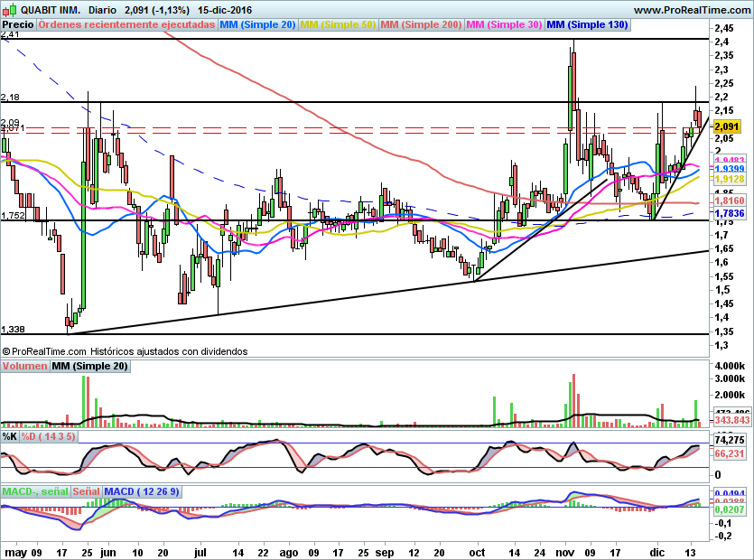
Task: Click the 2,18 horizontal line label
Action: 10,98
